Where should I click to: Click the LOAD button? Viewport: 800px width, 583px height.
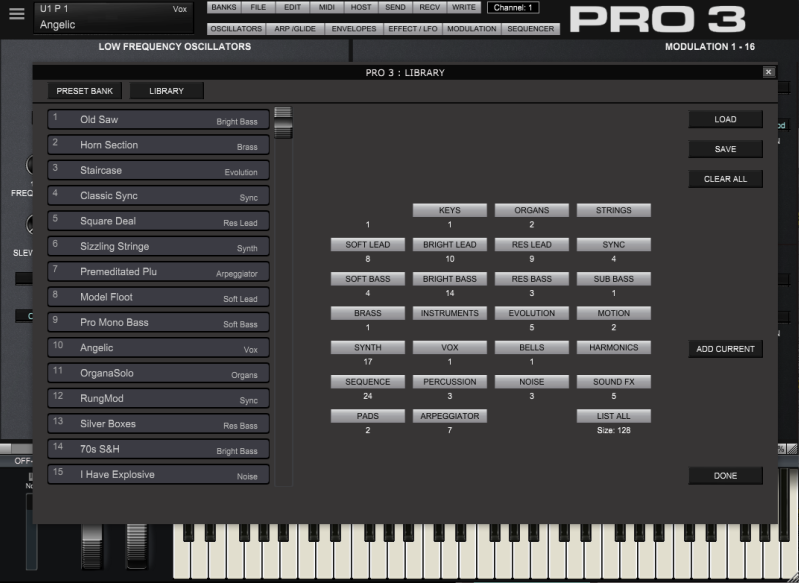click(x=725, y=119)
